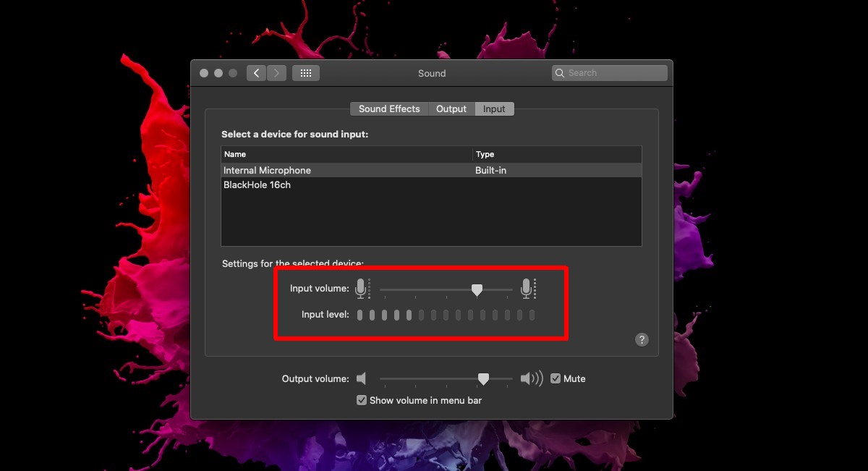The width and height of the screenshot is (868, 471).
Task: Select the Input tab
Action: click(x=494, y=109)
